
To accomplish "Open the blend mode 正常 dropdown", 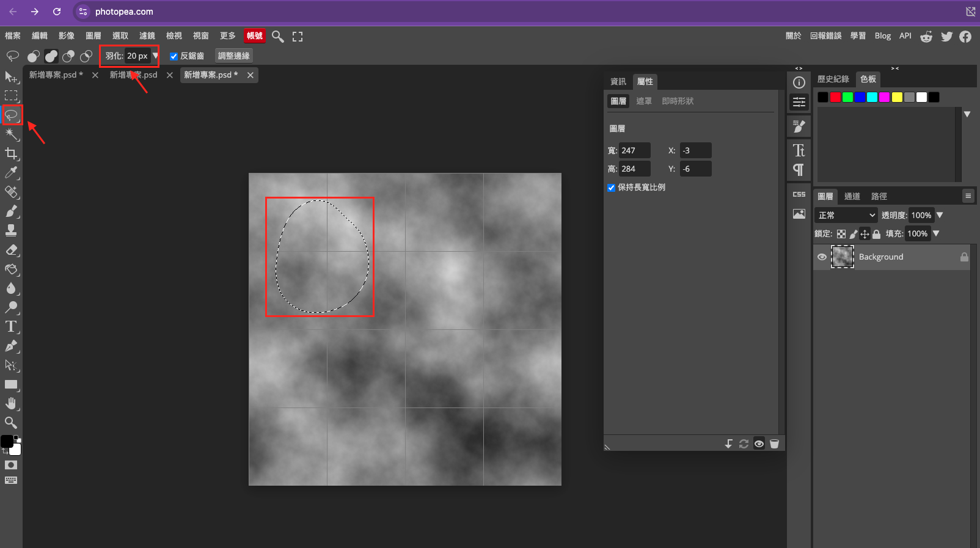I will [846, 215].
